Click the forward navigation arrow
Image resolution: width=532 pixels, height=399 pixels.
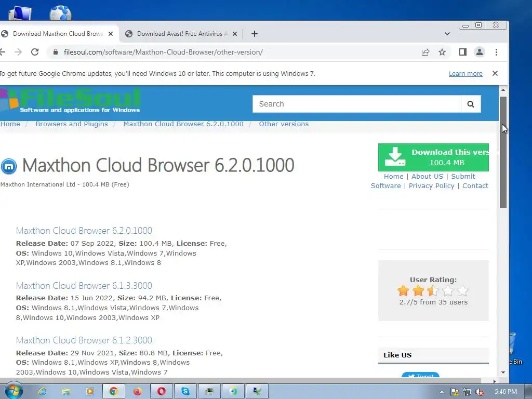(18, 52)
